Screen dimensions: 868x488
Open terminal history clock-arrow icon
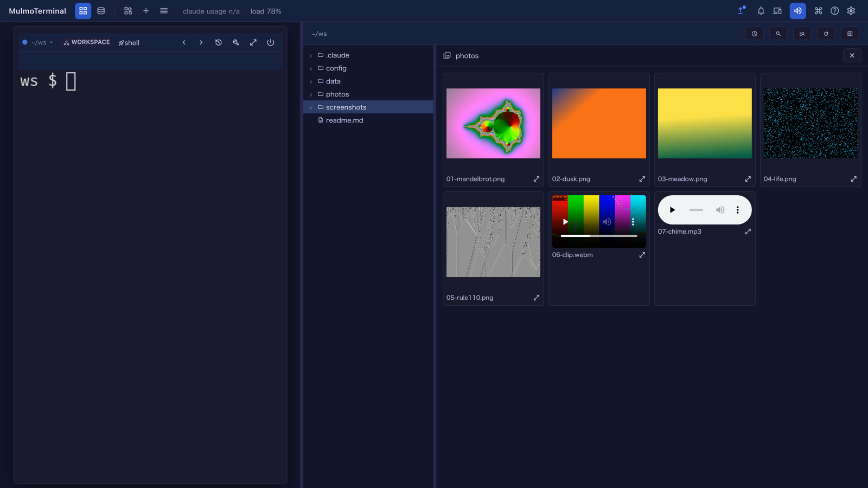(x=219, y=42)
